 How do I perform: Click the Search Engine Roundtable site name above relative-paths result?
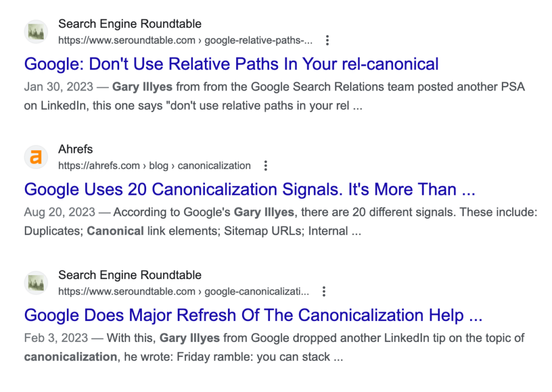[x=129, y=24]
